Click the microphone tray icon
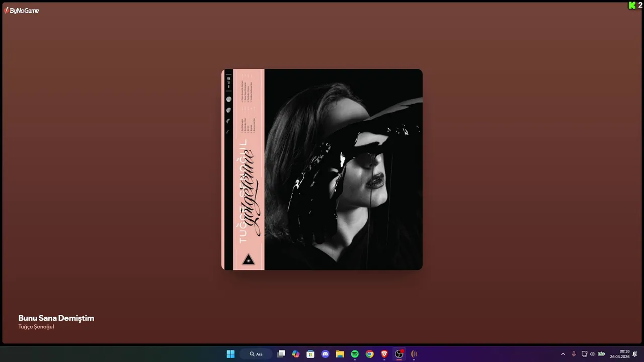This screenshot has width=644, height=362. pos(574,354)
